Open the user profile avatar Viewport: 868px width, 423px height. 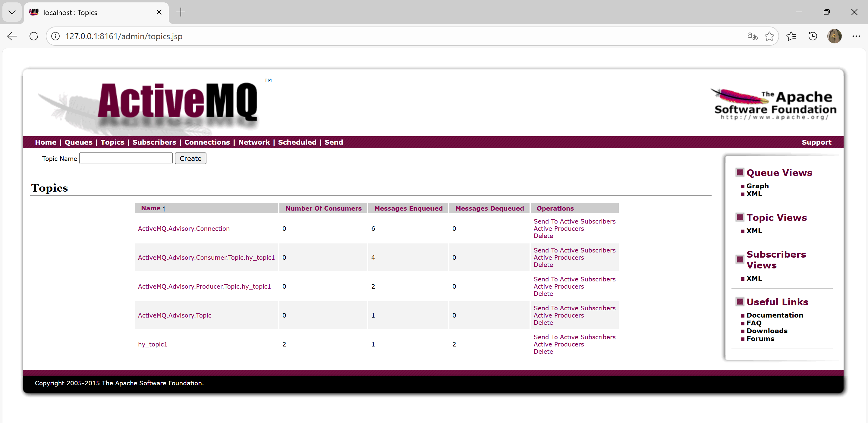tap(834, 36)
